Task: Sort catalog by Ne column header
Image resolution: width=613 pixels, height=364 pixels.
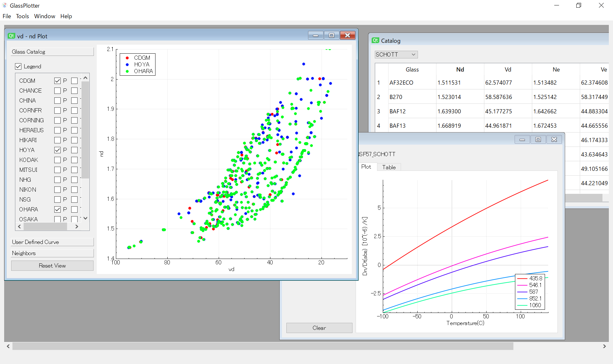Action: pos(556,70)
